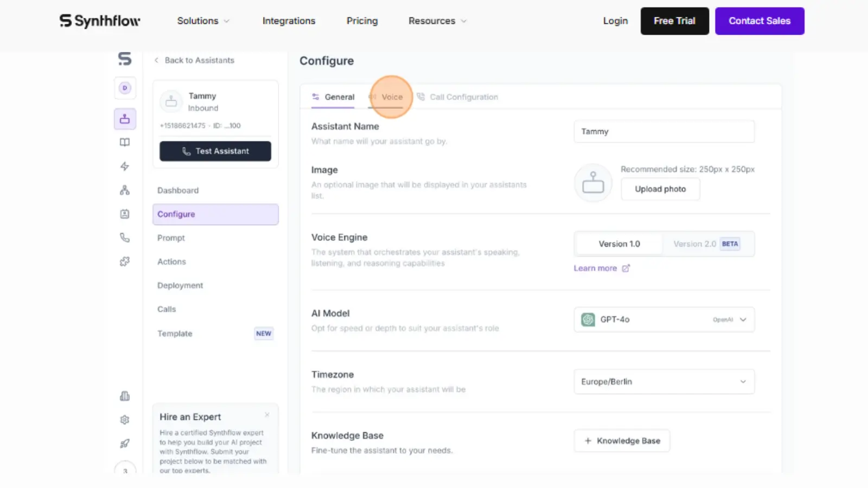Screen dimensions: 868x488
Task: Click the puzzle piece integrations icon
Action: tap(125, 261)
